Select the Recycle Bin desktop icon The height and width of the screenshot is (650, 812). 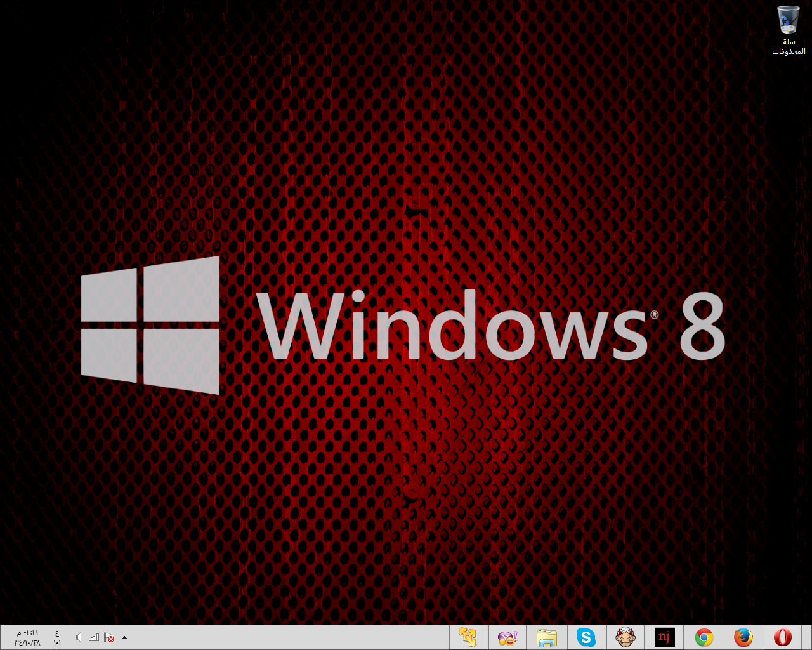click(789, 20)
